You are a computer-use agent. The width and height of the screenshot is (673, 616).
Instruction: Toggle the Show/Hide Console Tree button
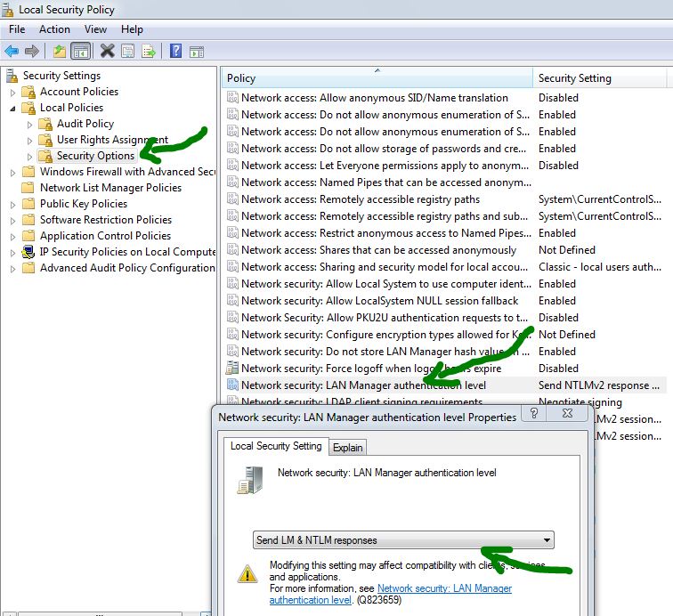pyautogui.click(x=80, y=51)
